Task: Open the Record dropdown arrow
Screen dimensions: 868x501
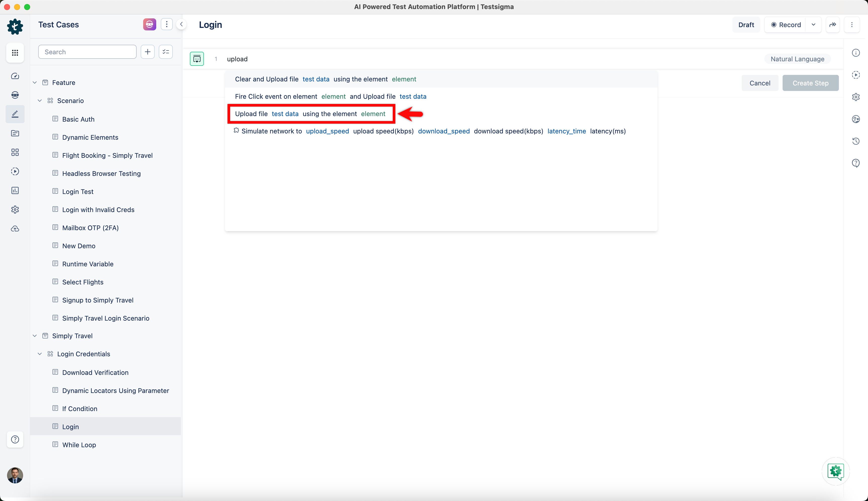Action: tap(813, 25)
